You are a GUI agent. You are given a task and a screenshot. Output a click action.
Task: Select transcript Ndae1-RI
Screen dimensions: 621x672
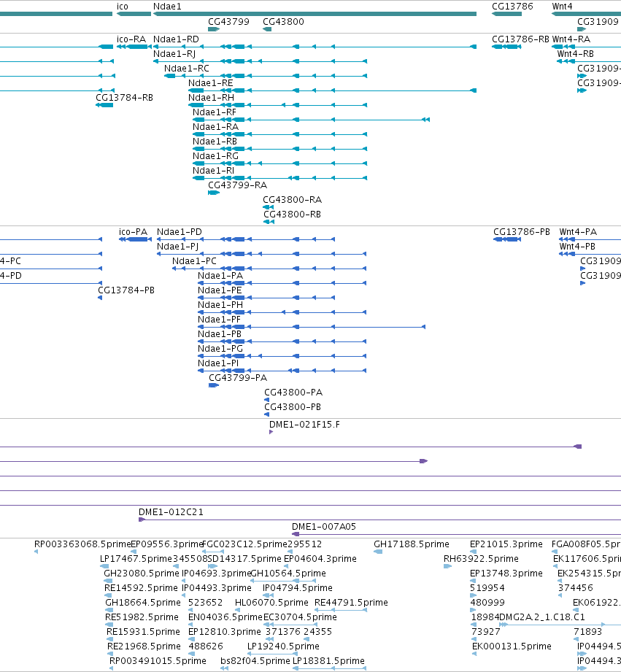[x=213, y=171]
